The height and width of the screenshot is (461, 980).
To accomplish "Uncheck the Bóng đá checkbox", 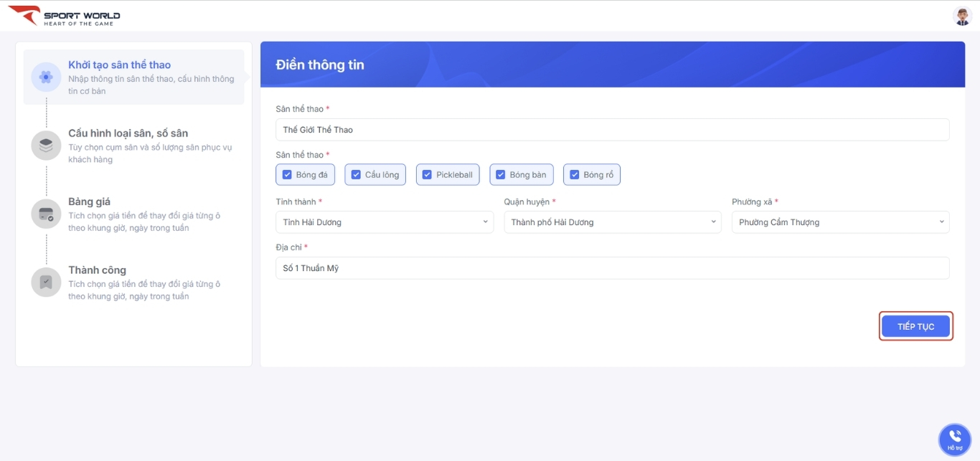I will point(287,175).
